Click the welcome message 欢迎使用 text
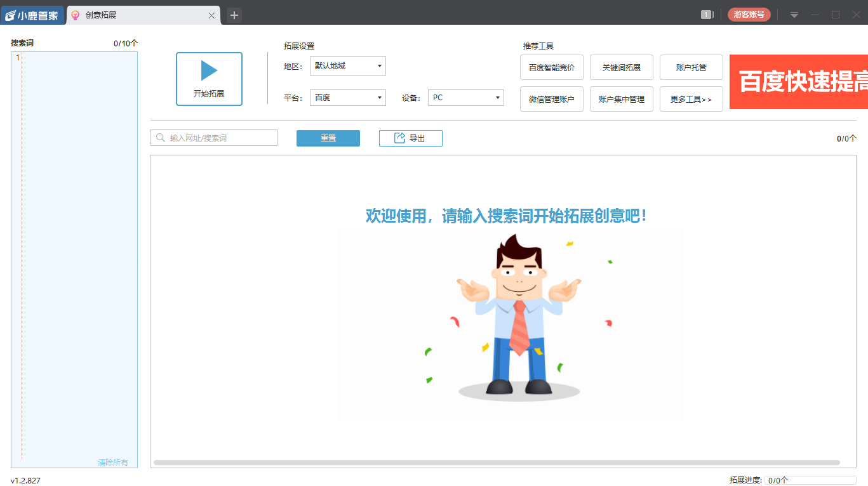Image resolution: width=868 pixels, height=486 pixels. [x=507, y=216]
